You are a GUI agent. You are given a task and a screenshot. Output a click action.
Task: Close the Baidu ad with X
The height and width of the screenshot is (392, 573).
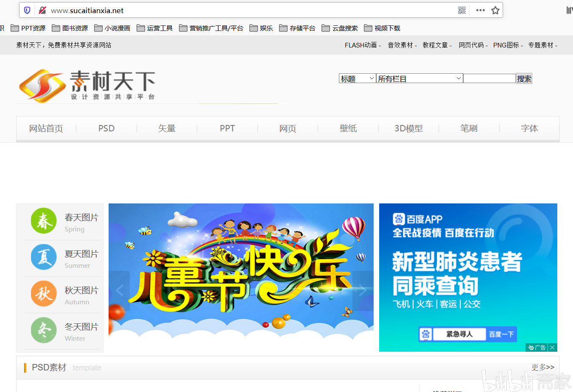tap(552, 348)
